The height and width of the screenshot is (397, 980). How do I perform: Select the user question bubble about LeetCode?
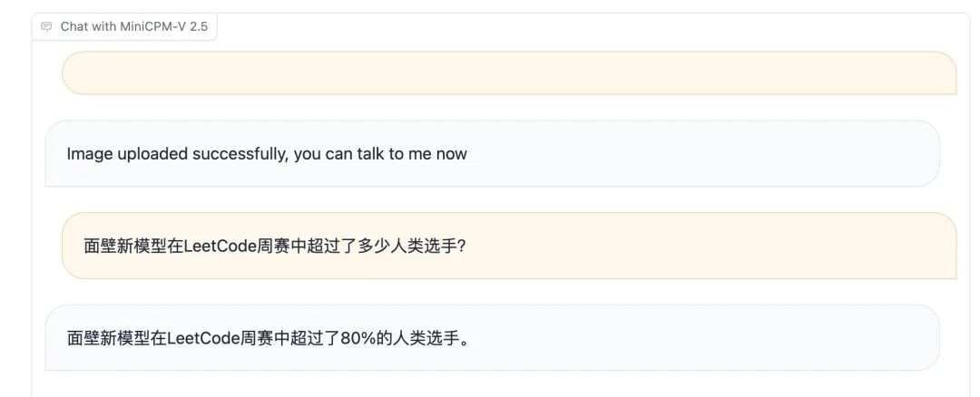509,246
